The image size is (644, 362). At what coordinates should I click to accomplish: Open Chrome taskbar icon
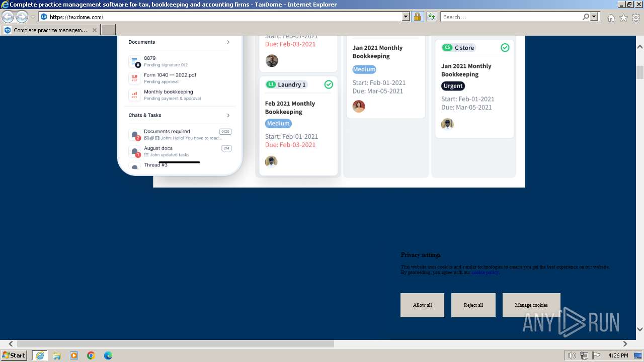coord(91,355)
